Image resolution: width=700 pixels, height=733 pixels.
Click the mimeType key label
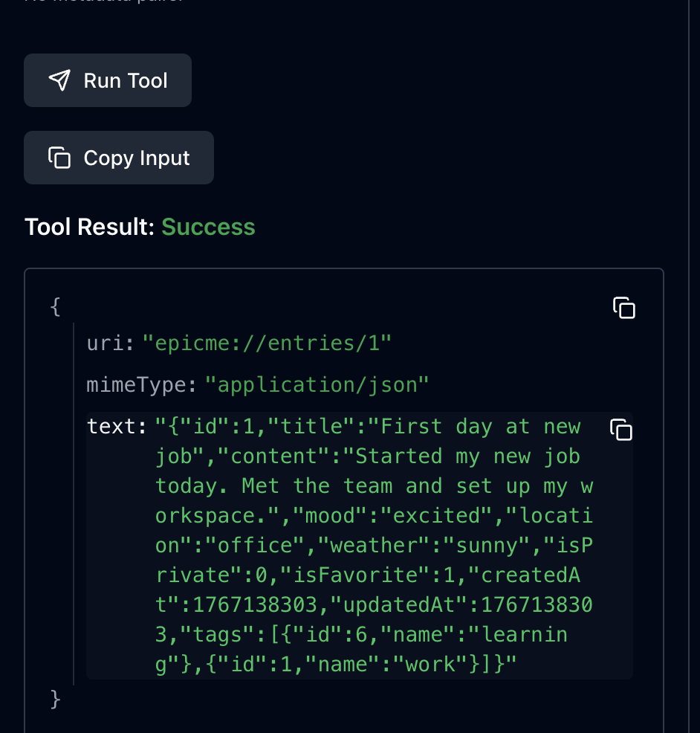click(141, 385)
